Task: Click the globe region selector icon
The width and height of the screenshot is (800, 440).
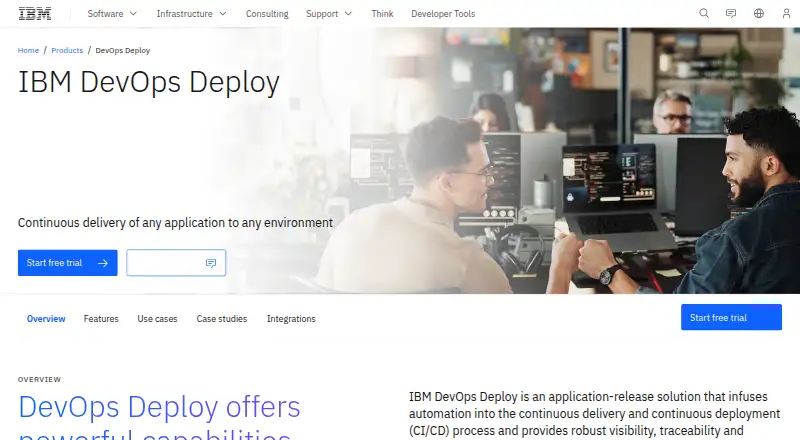Action: 759,13
